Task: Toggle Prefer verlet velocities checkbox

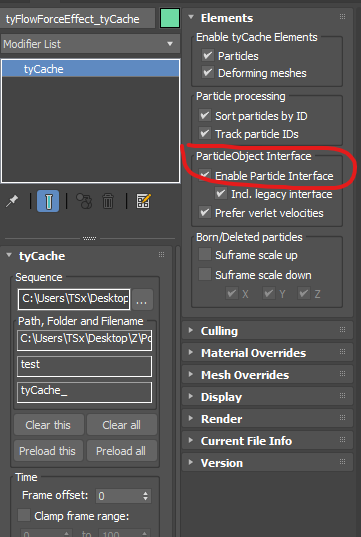Action: (x=205, y=212)
